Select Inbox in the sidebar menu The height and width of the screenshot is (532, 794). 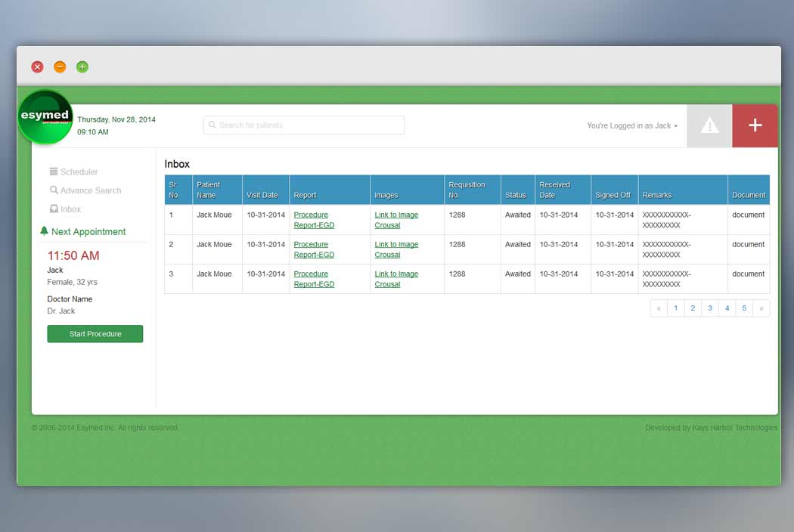coord(65,209)
